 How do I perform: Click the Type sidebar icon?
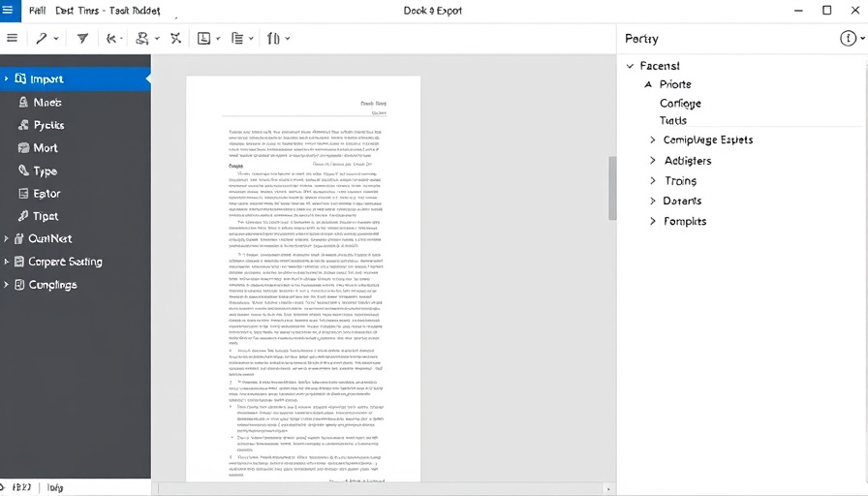tap(23, 170)
